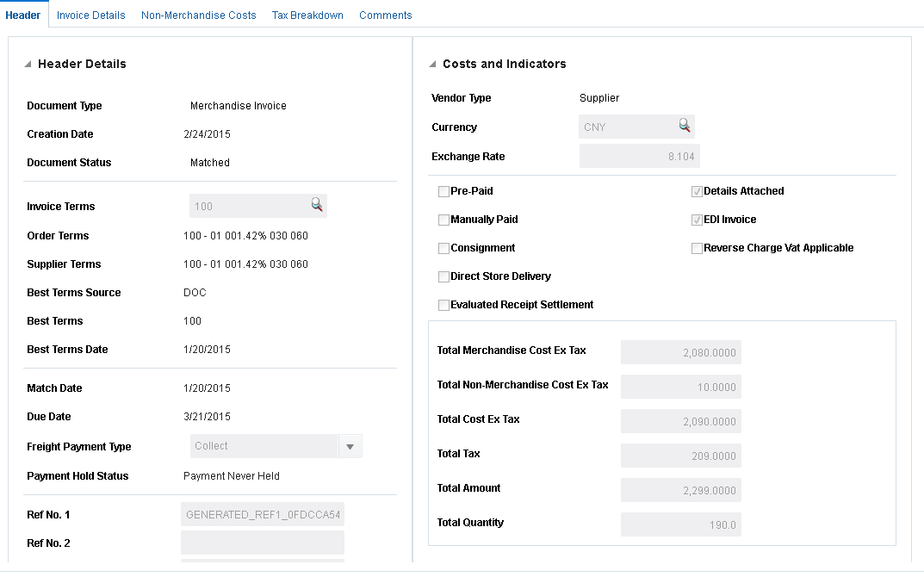Uncheck the EDI Invoice option

pyautogui.click(x=697, y=220)
